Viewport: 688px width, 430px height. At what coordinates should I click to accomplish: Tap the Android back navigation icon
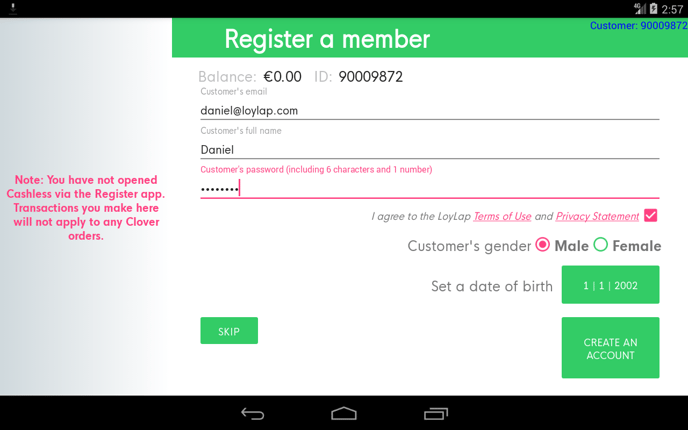(252, 413)
